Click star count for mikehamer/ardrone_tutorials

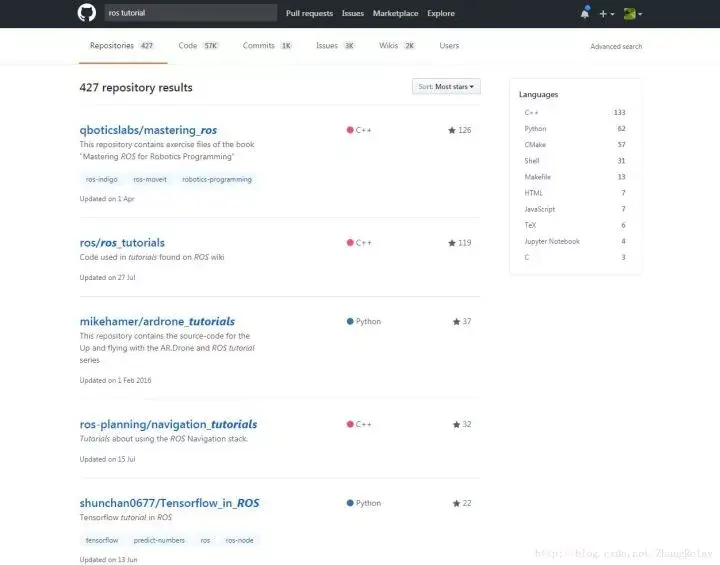click(461, 322)
